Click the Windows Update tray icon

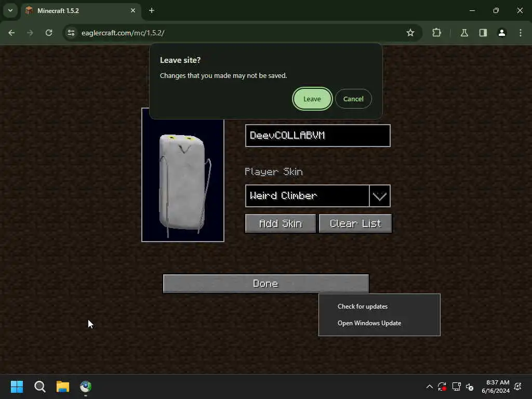click(x=442, y=387)
